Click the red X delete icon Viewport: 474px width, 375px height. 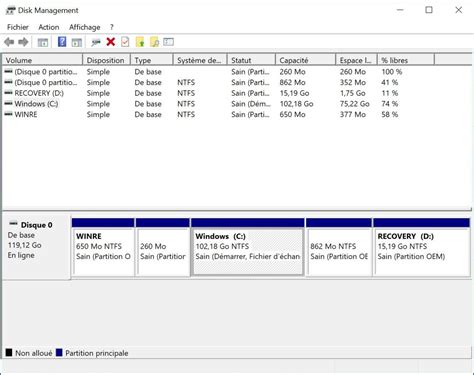(x=111, y=42)
